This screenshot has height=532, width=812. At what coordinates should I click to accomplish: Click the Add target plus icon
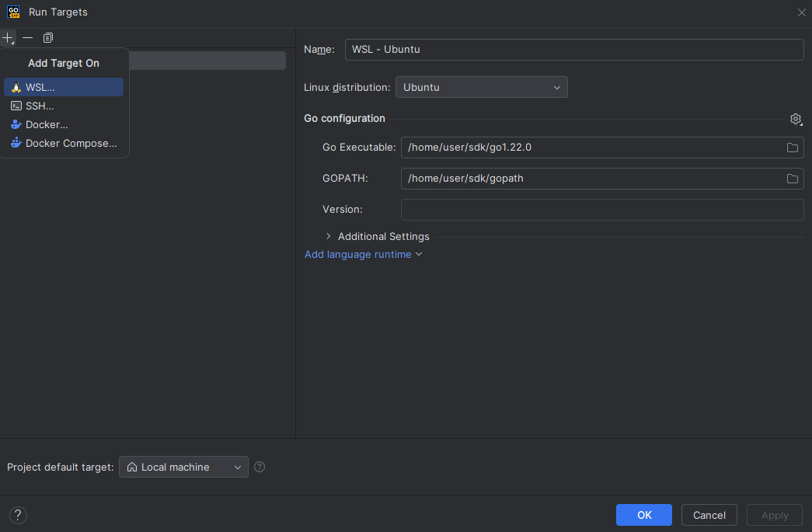[x=8, y=37]
